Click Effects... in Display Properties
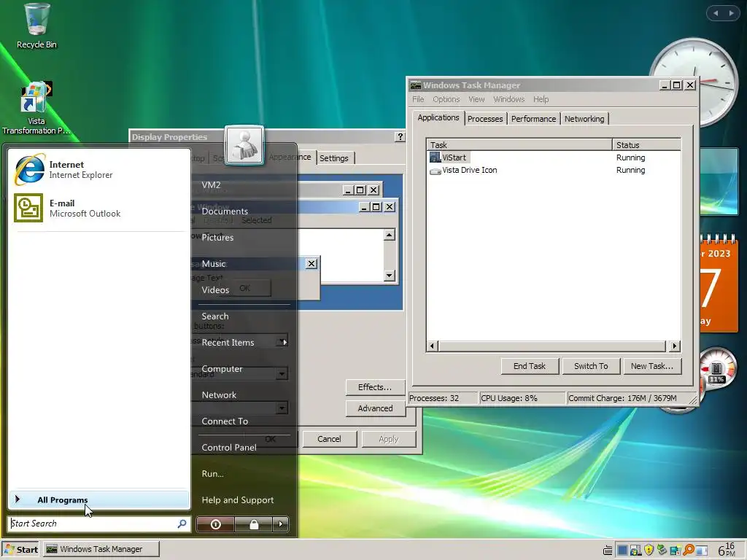This screenshot has height=560, width=747. click(x=375, y=387)
